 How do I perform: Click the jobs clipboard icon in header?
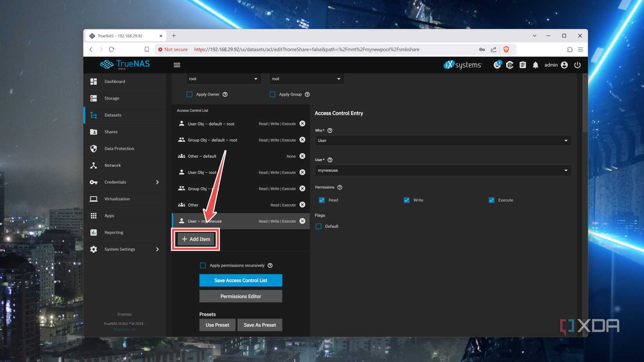[523, 65]
